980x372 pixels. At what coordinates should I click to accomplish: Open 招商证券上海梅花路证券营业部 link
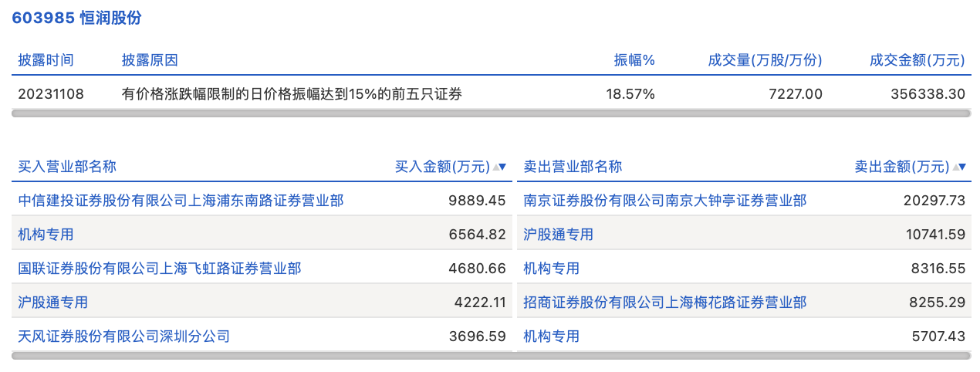pyautogui.click(x=664, y=303)
